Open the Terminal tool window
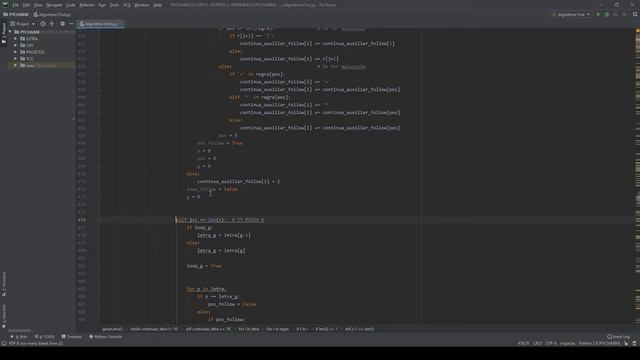Viewport: 640px width, 360px height. click(72, 337)
